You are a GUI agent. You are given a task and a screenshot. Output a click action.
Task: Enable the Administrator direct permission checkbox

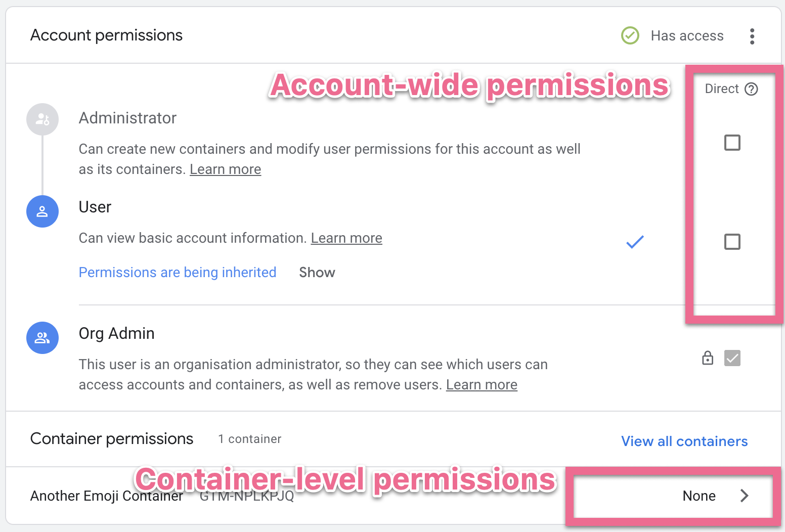tap(732, 143)
